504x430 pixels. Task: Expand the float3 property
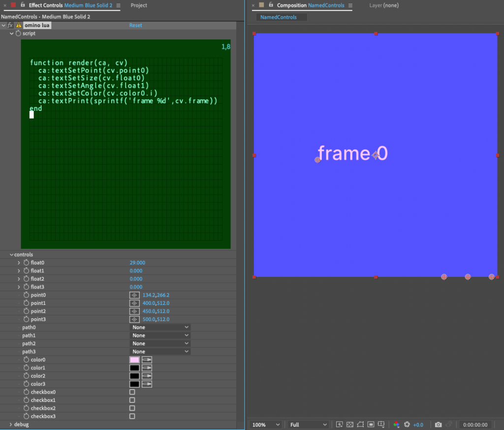pyautogui.click(x=19, y=287)
